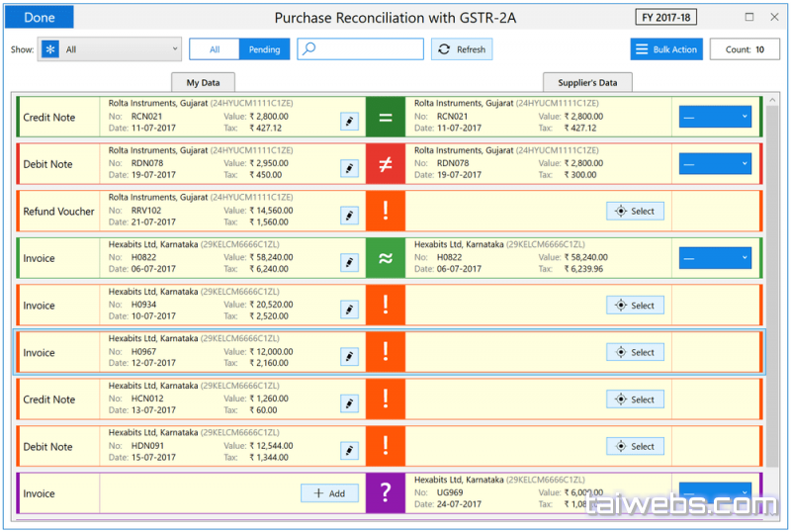Toggle the All filter button
791x532 pixels.
215,49
